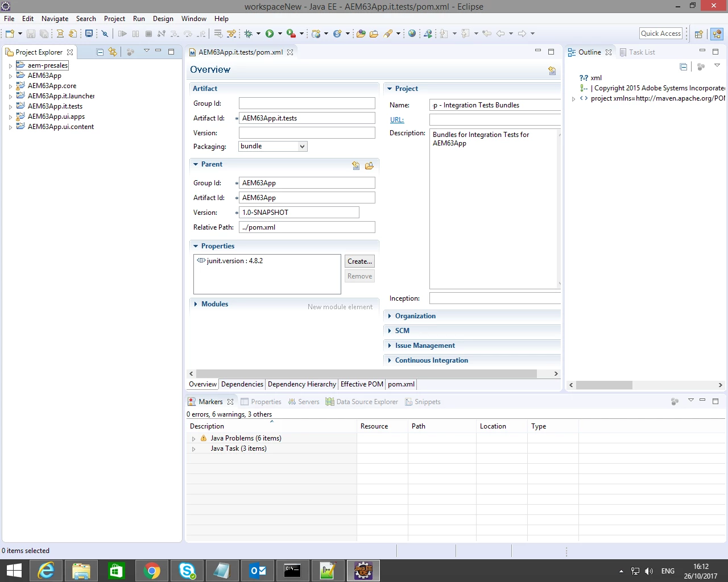
Task: Expand the Issue Management section
Action: click(390, 346)
